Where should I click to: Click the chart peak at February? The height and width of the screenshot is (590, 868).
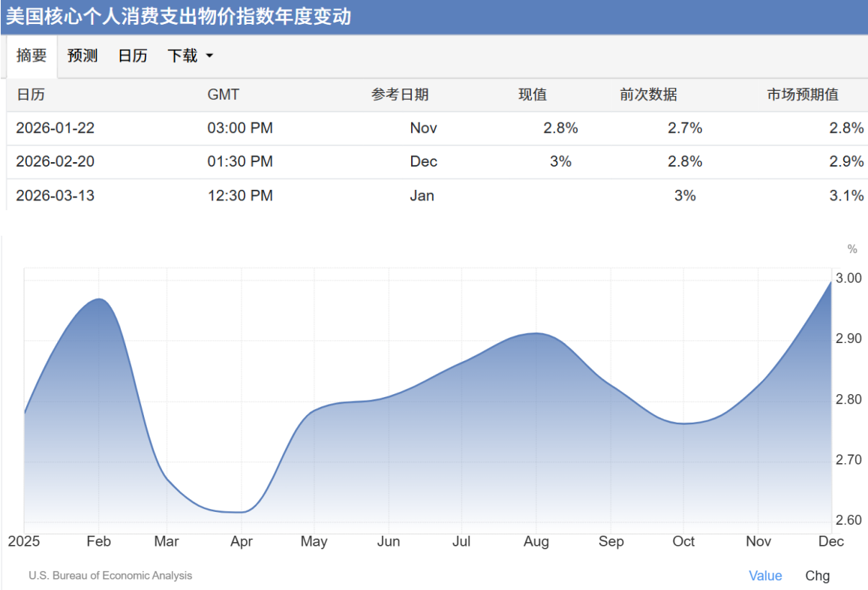click(x=98, y=300)
